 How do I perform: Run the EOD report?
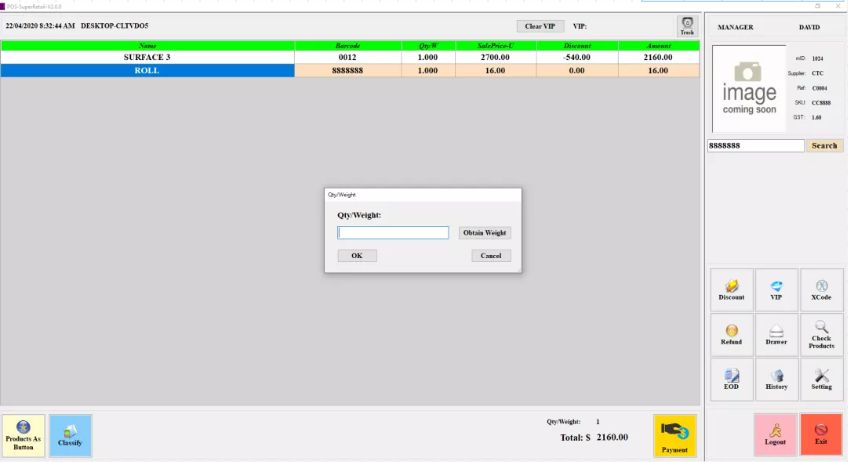point(731,379)
